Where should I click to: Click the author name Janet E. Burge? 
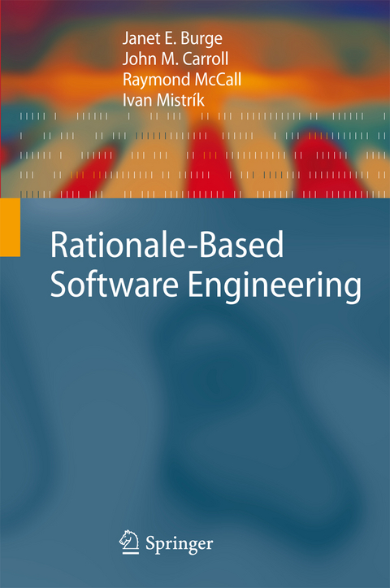(172, 39)
